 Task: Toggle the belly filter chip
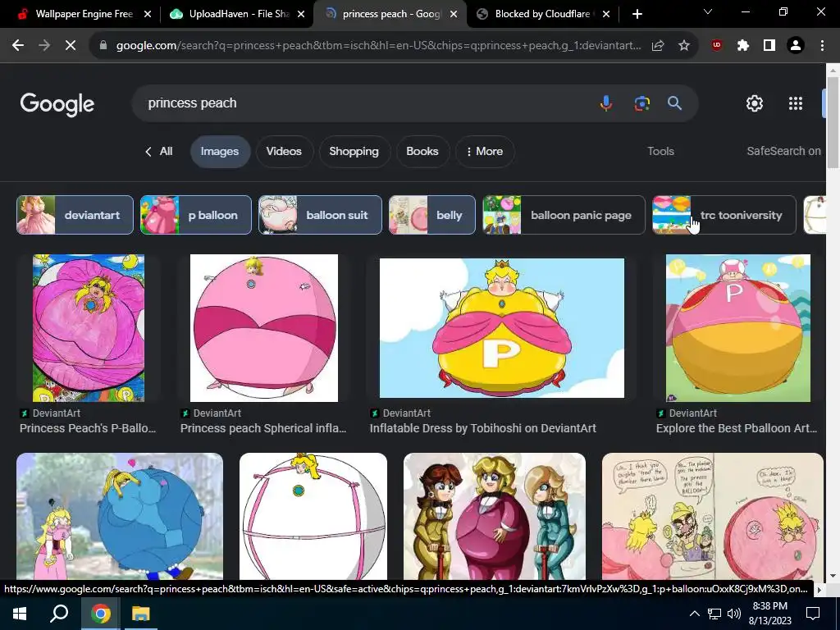pos(431,215)
